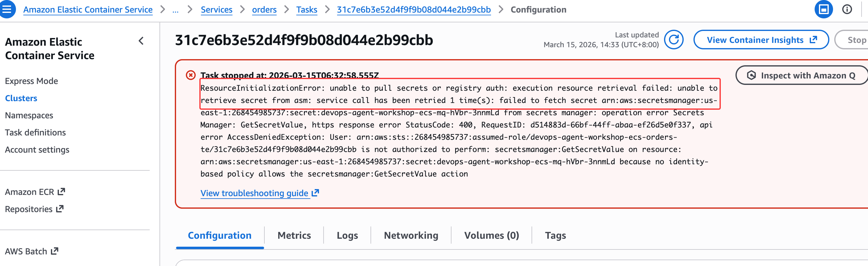Image resolution: width=868 pixels, height=266 pixels.
Task: Click the red error status icon
Action: (x=191, y=75)
